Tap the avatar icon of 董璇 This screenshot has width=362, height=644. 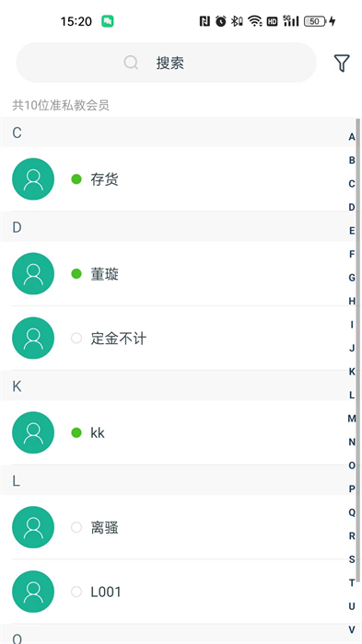point(33,273)
